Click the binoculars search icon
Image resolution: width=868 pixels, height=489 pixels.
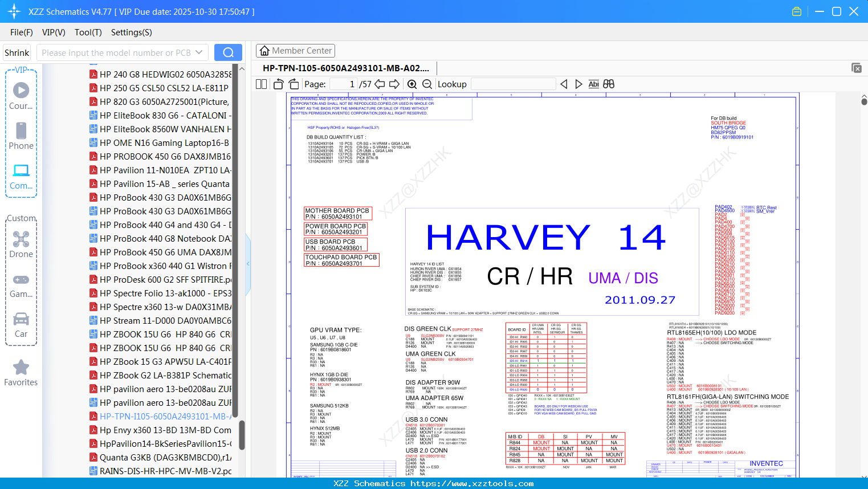pos(609,84)
